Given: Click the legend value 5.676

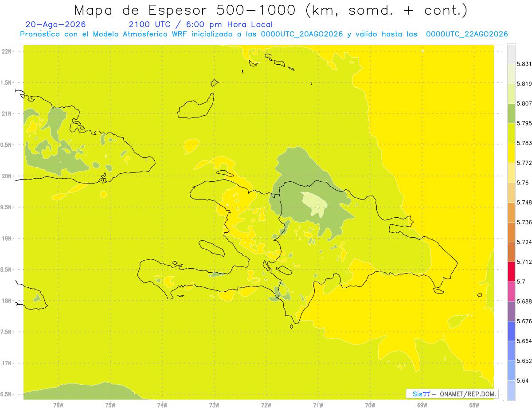Looking at the screenshot, I should point(524,321).
